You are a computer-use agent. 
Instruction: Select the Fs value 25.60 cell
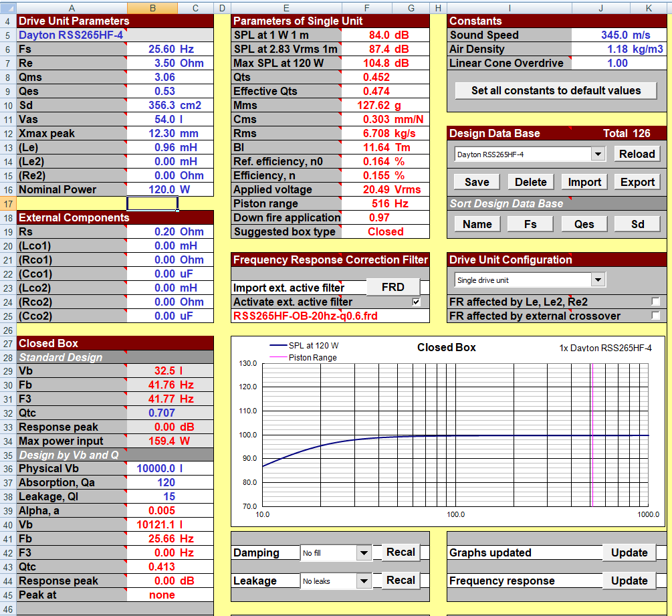152,49
